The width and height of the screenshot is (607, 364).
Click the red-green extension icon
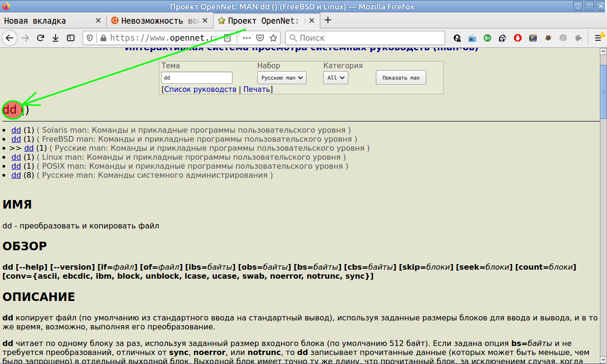548,38
